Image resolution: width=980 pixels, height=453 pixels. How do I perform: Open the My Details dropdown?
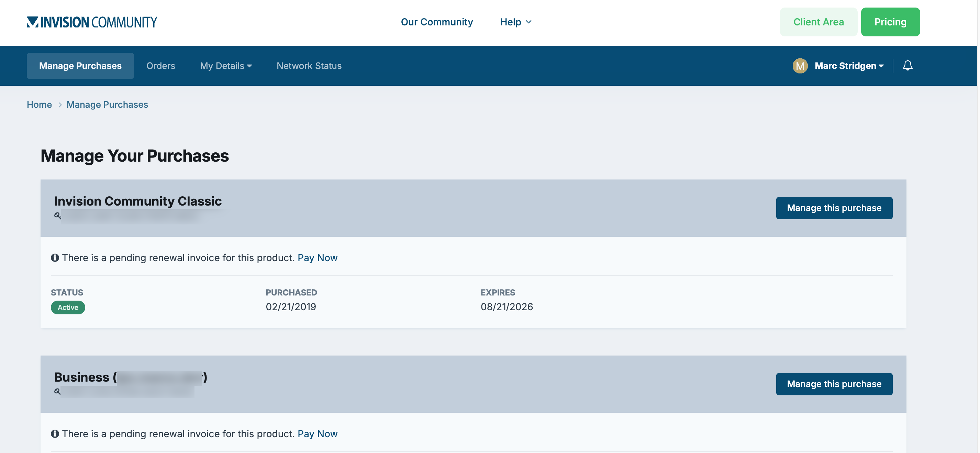pos(226,66)
